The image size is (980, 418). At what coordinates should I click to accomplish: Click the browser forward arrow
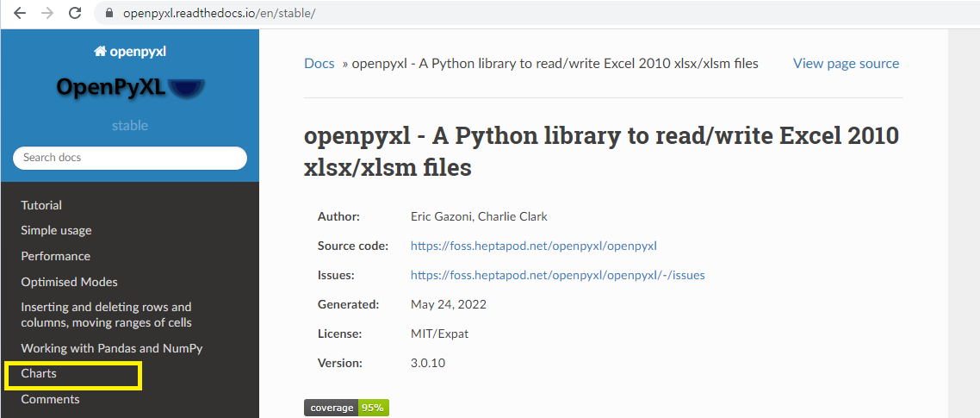click(x=47, y=13)
